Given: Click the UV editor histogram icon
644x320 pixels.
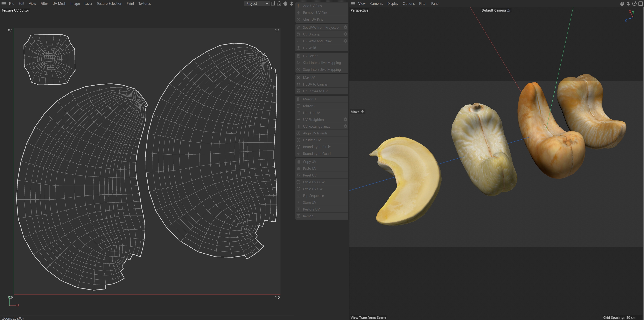Looking at the screenshot, I should coord(273,4).
